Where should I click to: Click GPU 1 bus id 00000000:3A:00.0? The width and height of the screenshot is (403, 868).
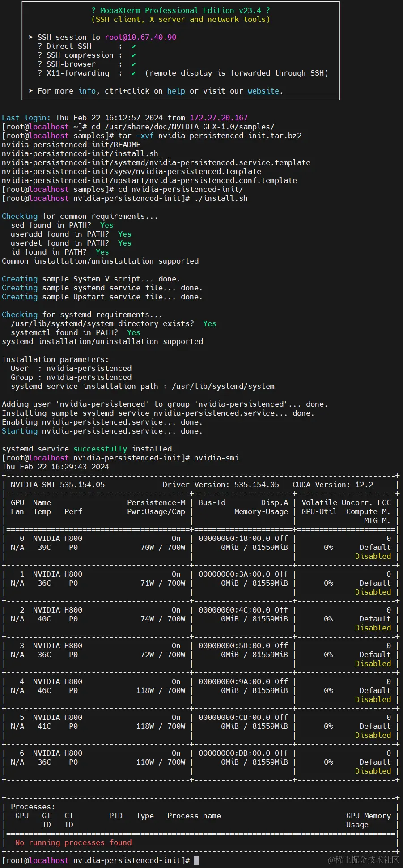tap(234, 574)
